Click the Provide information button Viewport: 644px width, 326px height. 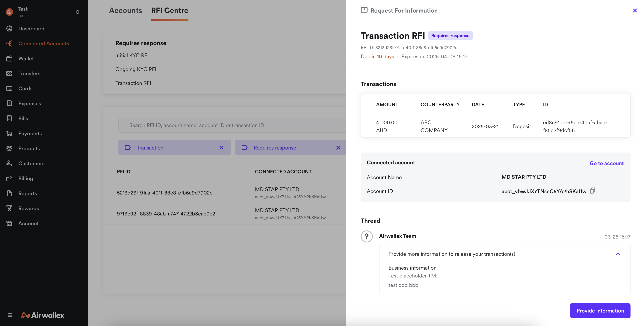click(600, 311)
